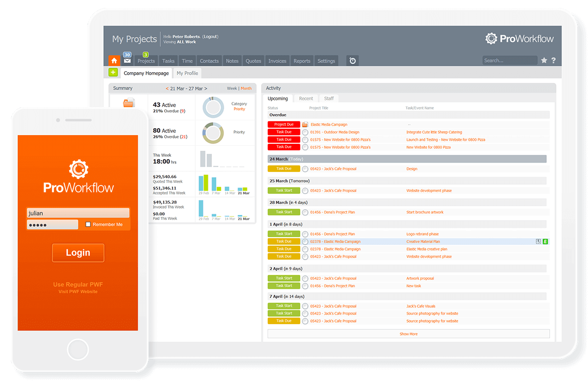
Task: Click the Search input field
Action: (x=509, y=60)
